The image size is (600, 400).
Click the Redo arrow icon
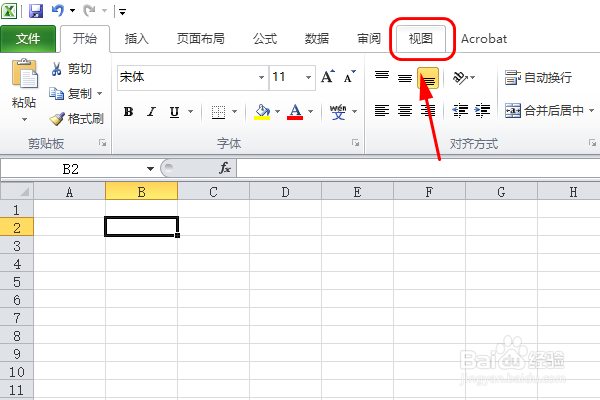click(x=89, y=11)
